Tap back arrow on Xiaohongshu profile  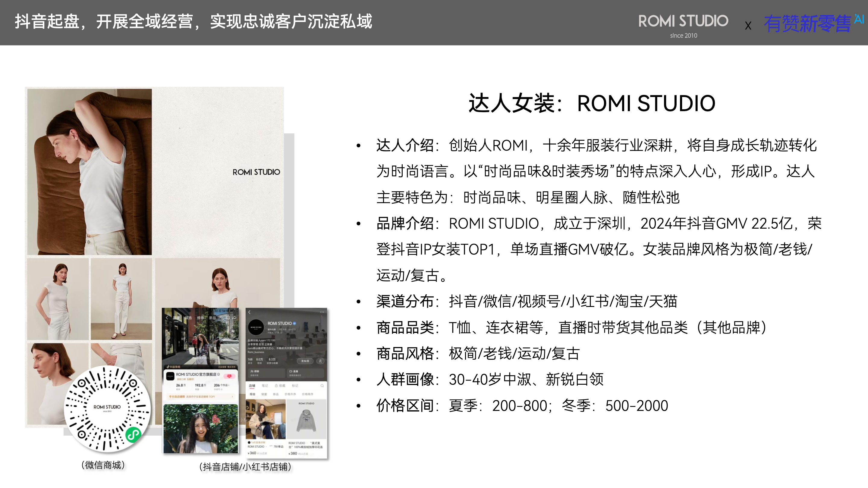click(250, 312)
